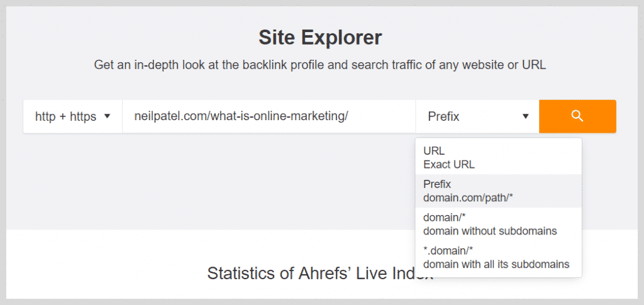Open the "http + https" protocol selector

pyautogui.click(x=72, y=116)
